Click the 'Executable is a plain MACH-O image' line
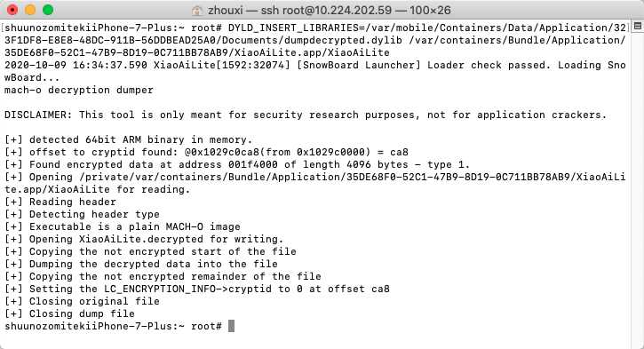 point(123,226)
